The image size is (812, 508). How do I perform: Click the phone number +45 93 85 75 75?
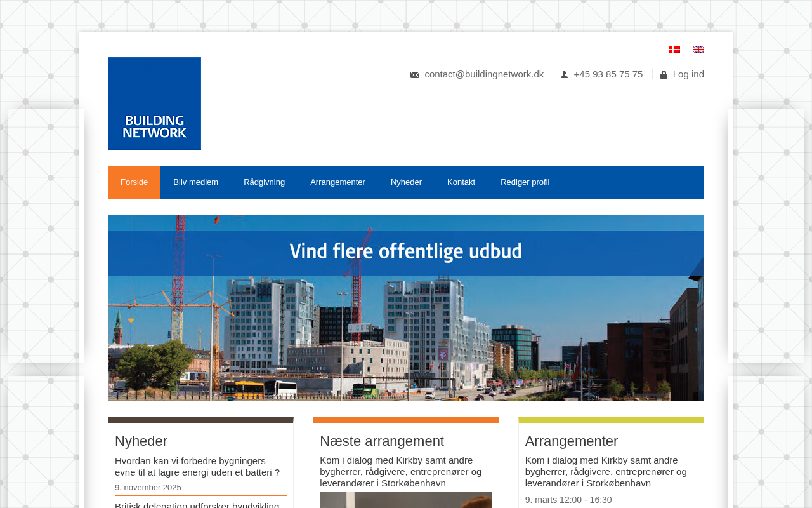[x=608, y=74]
